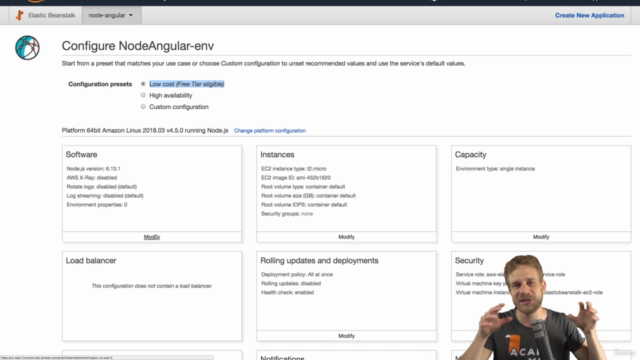Click Environment type: single instance text
This screenshot has height=360, width=640.
495,169
